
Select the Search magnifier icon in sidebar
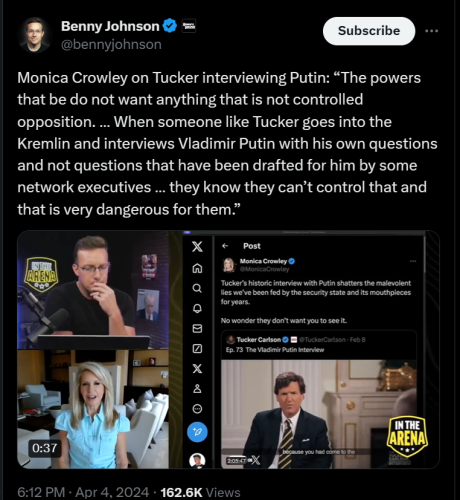pyautogui.click(x=197, y=288)
